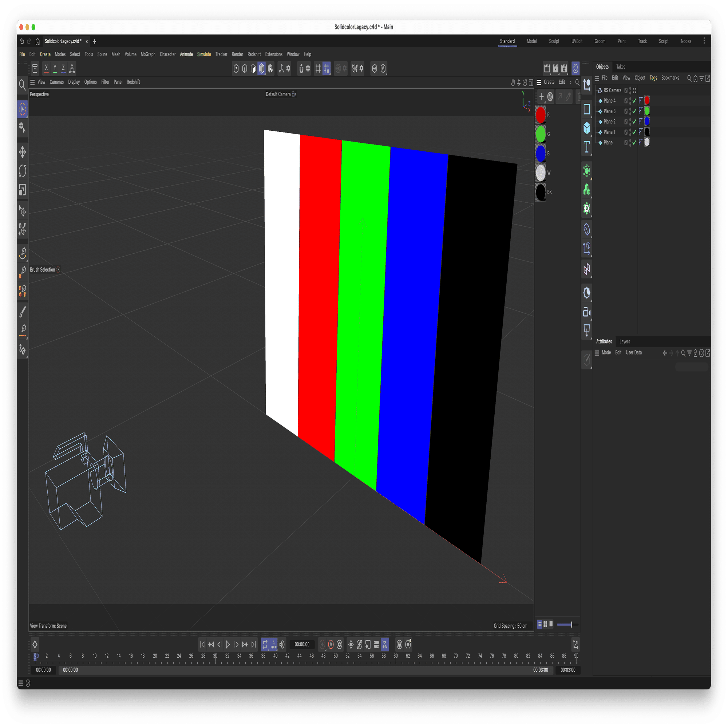Activate the Live Selection tool
The image size is (728, 728).
point(22,109)
